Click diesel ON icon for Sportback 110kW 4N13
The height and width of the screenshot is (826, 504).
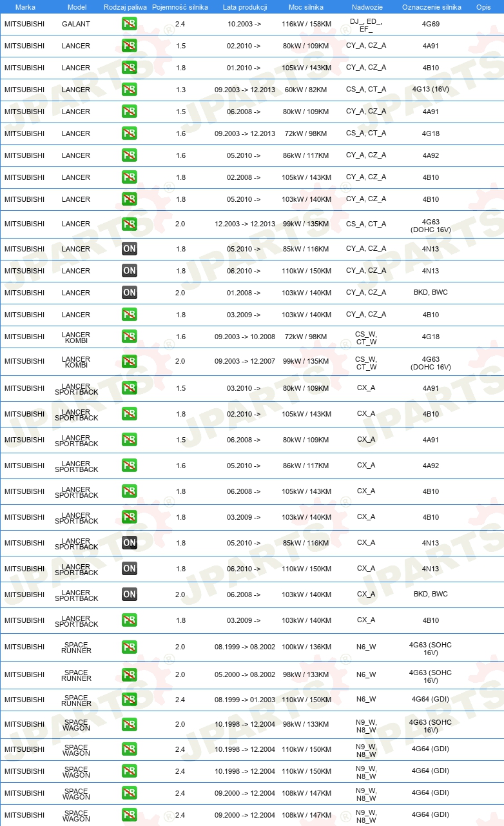pos(130,569)
